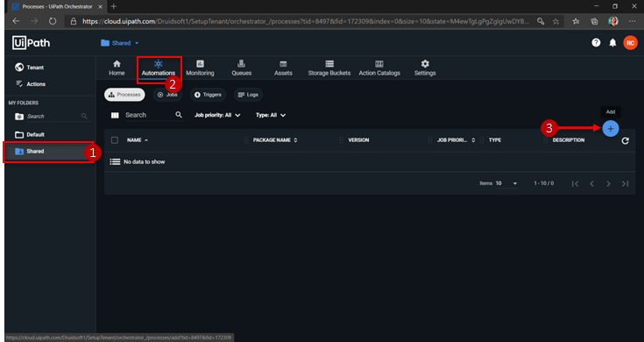Open the folder Settings tab
The height and width of the screenshot is (342, 644).
point(425,68)
